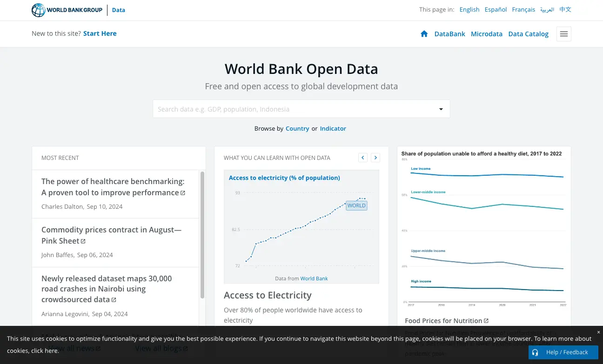The image size is (603, 364).
Task: Go to the home icon
Action: click(x=424, y=34)
